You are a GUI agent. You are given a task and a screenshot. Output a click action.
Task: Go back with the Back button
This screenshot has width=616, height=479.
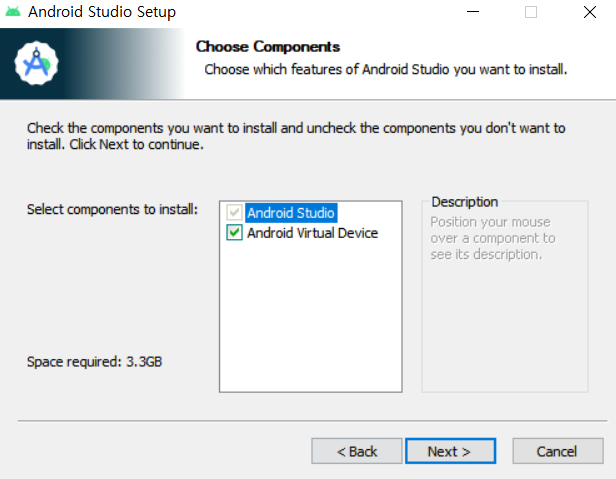(357, 451)
